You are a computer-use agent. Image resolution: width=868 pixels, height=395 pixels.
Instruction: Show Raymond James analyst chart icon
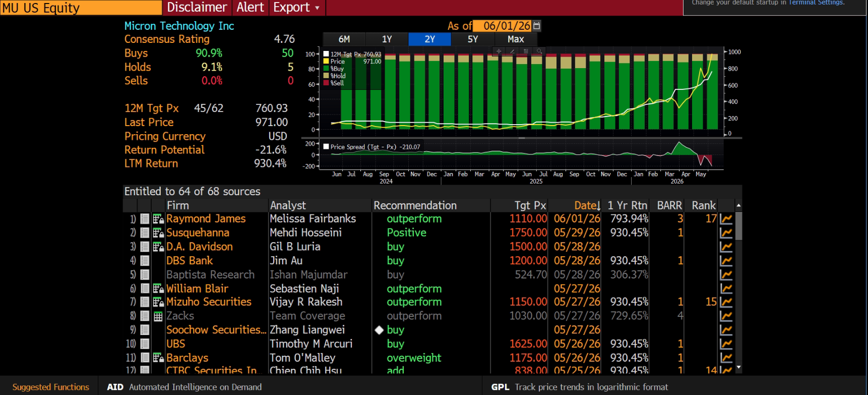[726, 219]
